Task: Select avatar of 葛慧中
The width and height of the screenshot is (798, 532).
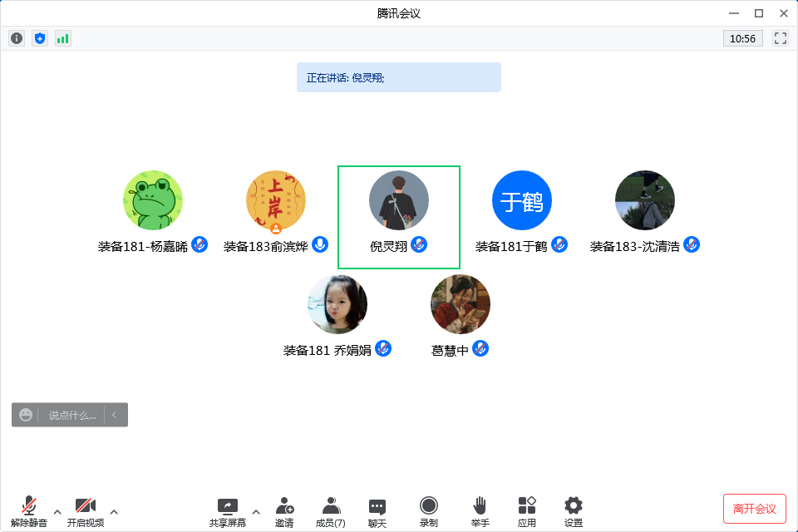Action: [x=460, y=304]
